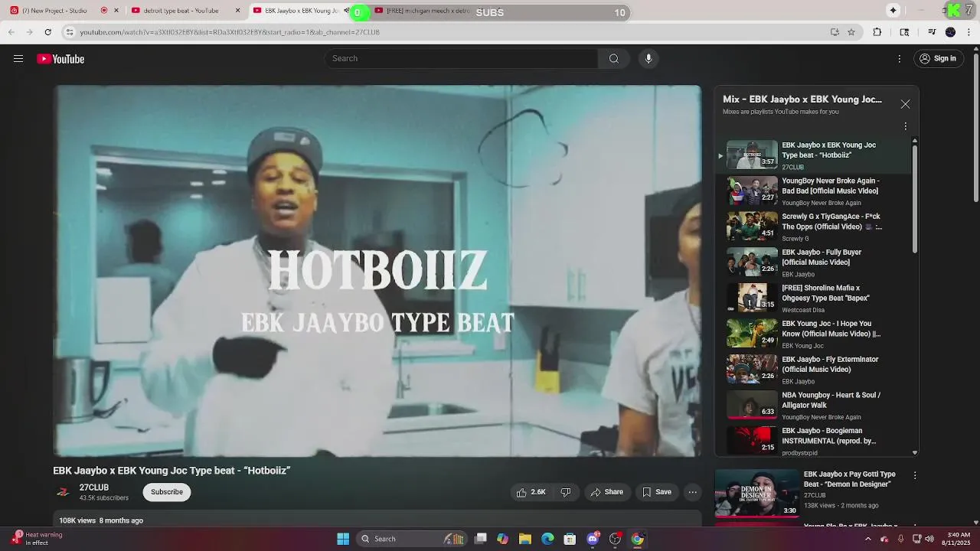Close the detroit type beat tab
Screen dimensions: 980x551
pyautogui.click(x=237, y=11)
